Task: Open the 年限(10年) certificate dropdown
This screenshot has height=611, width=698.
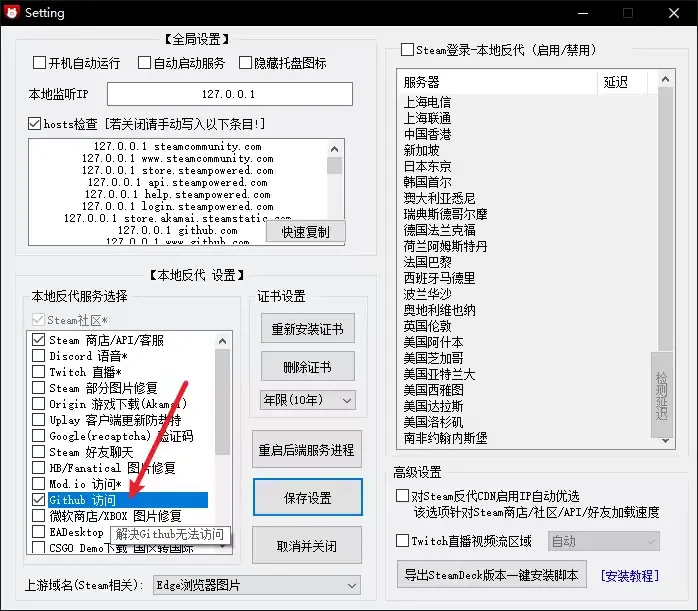Action: tap(308, 400)
